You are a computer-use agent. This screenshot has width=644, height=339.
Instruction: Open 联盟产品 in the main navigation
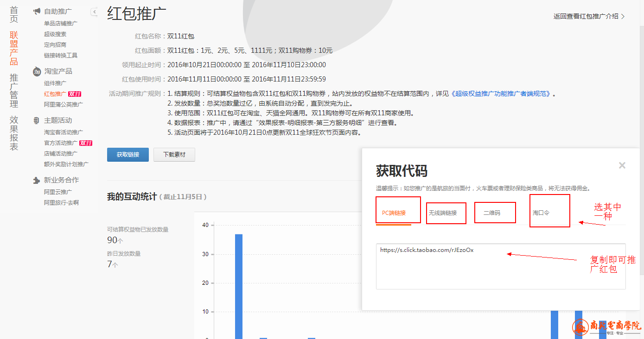coord(14,48)
